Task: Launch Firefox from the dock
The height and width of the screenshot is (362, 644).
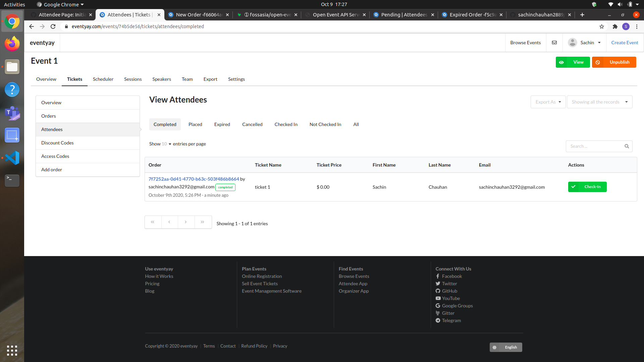Action: pos(12,44)
